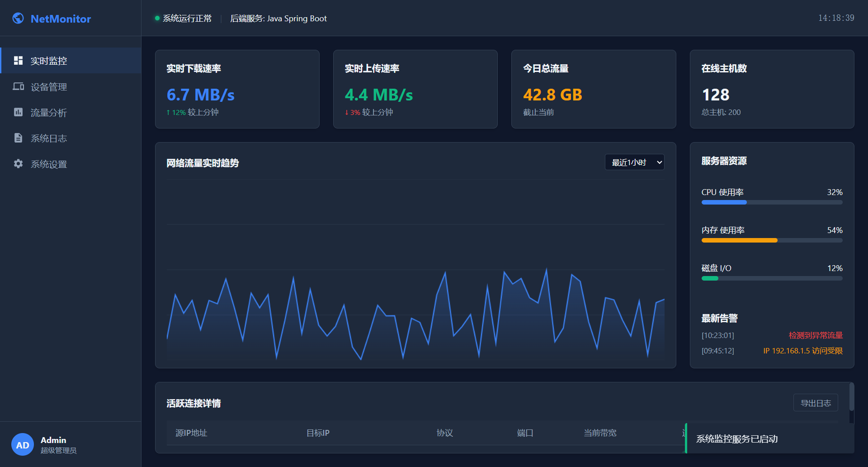Click the CPU 使用率 progress bar
Screen dimensions: 868x467
(772, 203)
